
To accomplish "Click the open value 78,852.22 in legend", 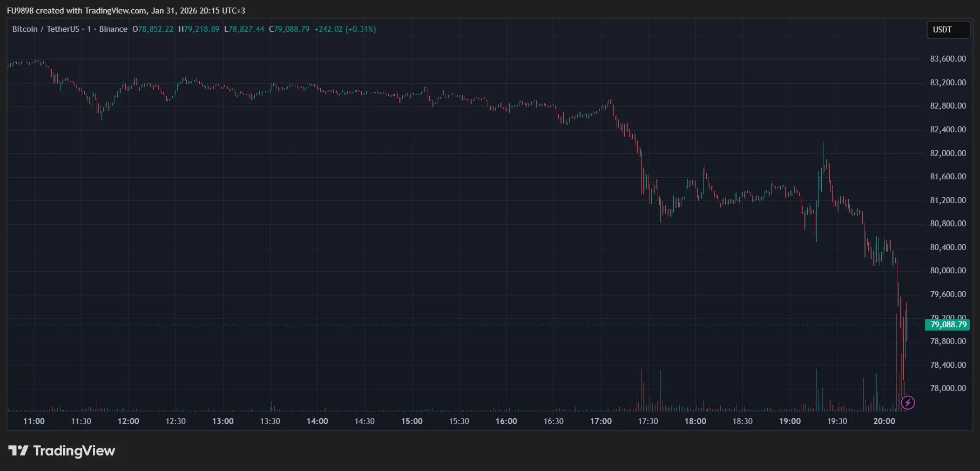I will 156,29.
